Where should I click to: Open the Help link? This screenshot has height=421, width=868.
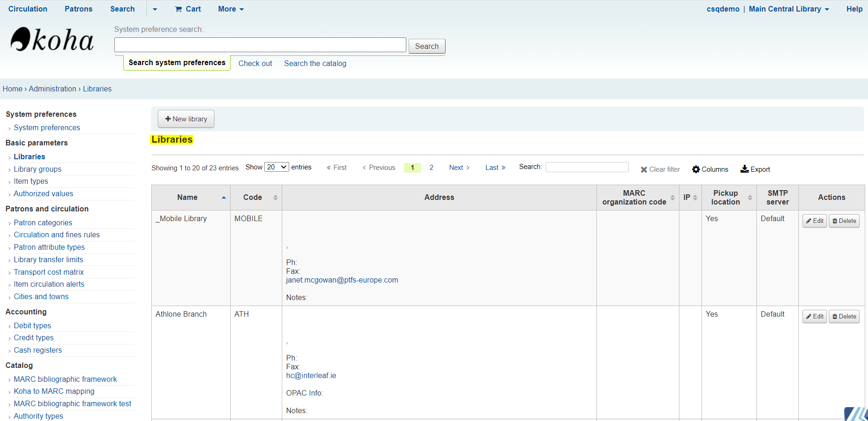coord(854,9)
